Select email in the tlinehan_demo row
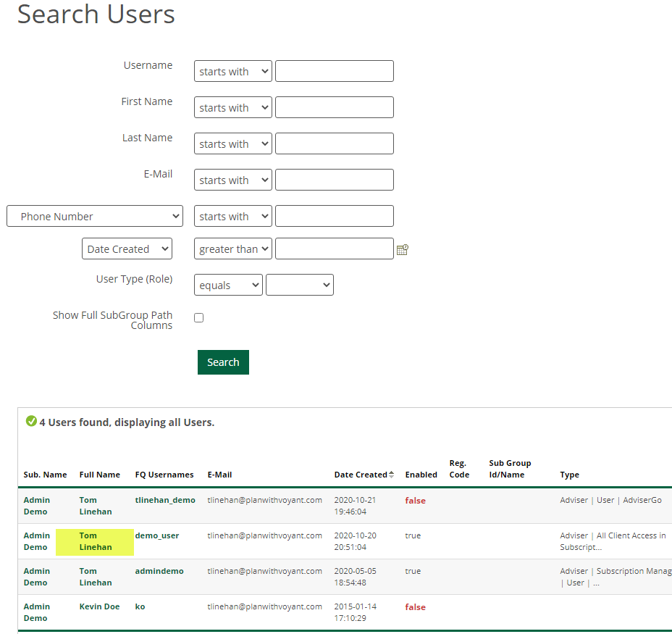Screen dimensions: 672x634 point(264,500)
